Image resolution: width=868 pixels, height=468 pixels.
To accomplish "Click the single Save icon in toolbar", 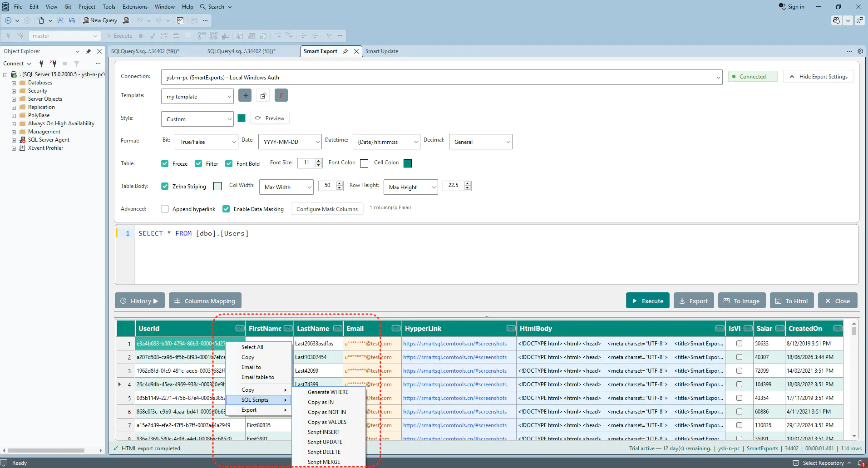I will pyautogui.click(x=60, y=20).
